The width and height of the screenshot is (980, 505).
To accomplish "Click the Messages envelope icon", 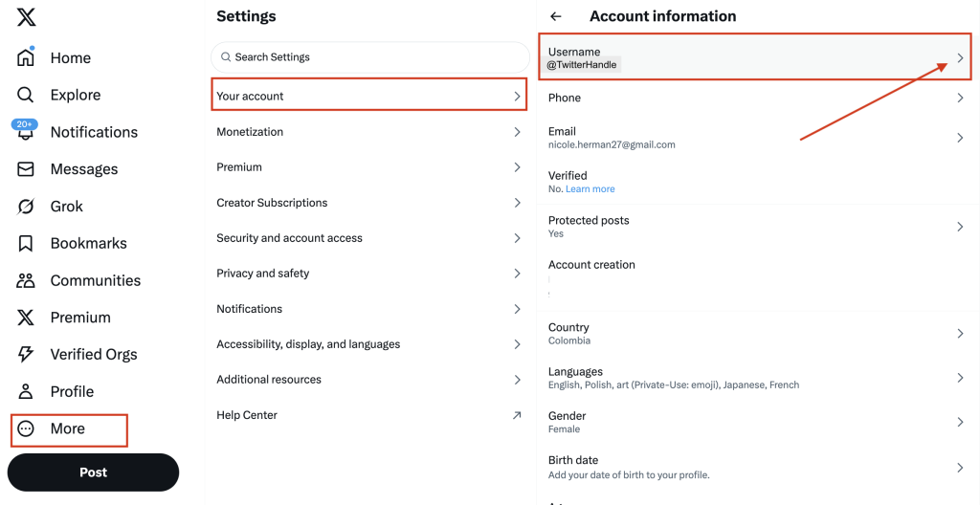I will [x=26, y=169].
